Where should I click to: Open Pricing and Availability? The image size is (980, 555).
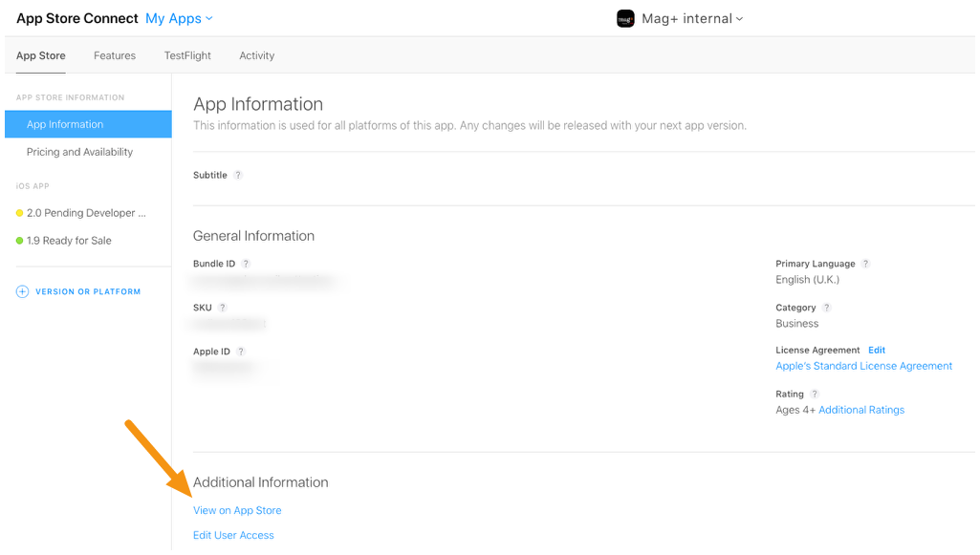(79, 152)
